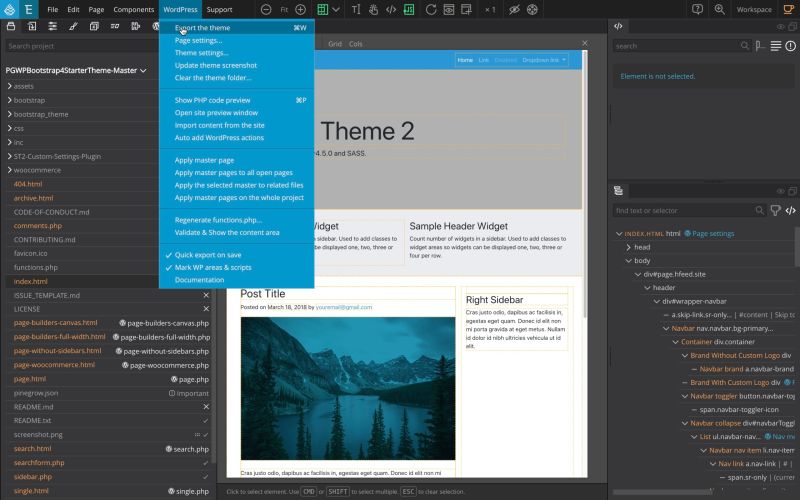Click the page preview window icon
800x500 pixels.
click(x=448, y=9)
